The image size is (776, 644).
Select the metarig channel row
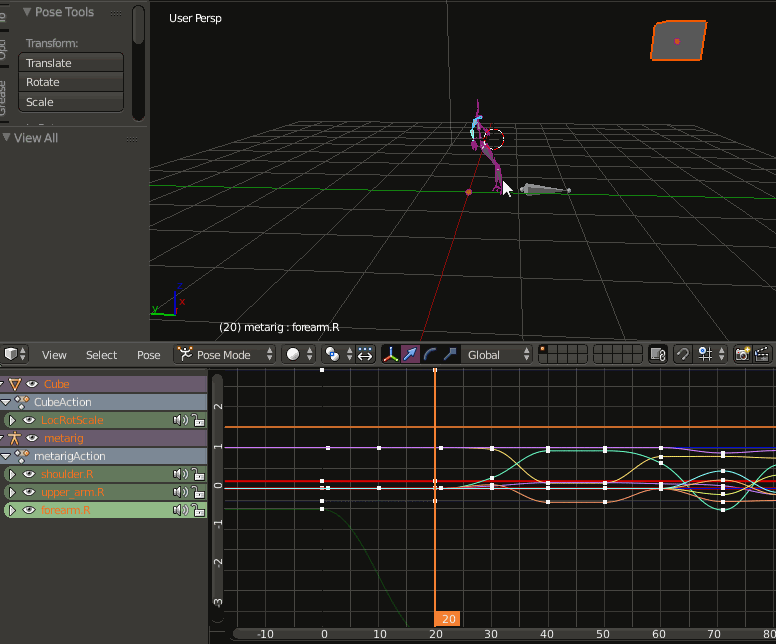103,438
